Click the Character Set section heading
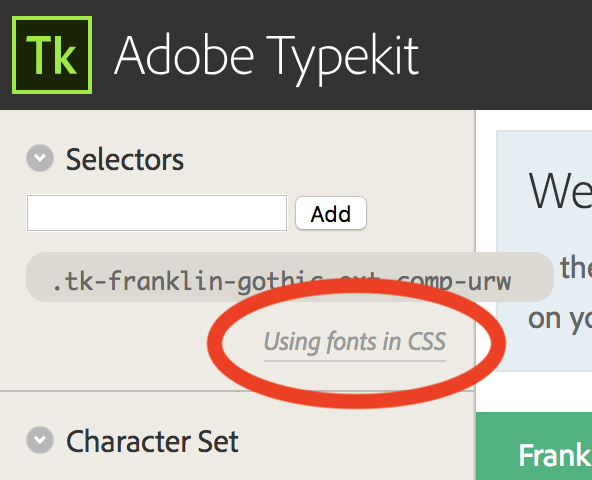 click(x=152, y=441)
